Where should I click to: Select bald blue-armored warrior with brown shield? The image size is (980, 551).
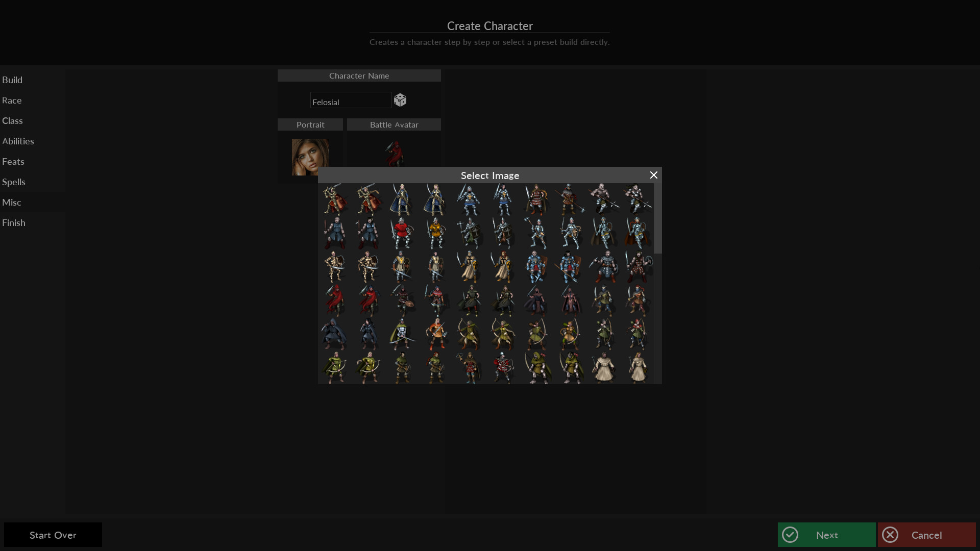[x=536, y=267]
